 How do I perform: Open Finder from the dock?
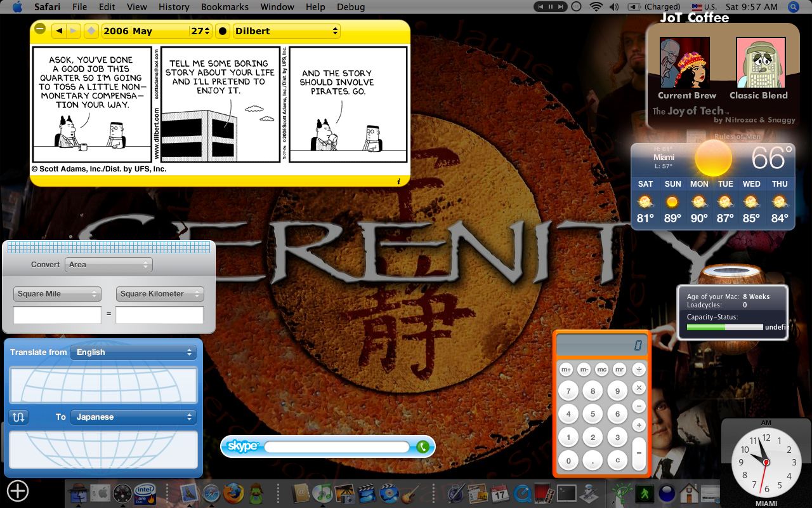click(78, 493)
